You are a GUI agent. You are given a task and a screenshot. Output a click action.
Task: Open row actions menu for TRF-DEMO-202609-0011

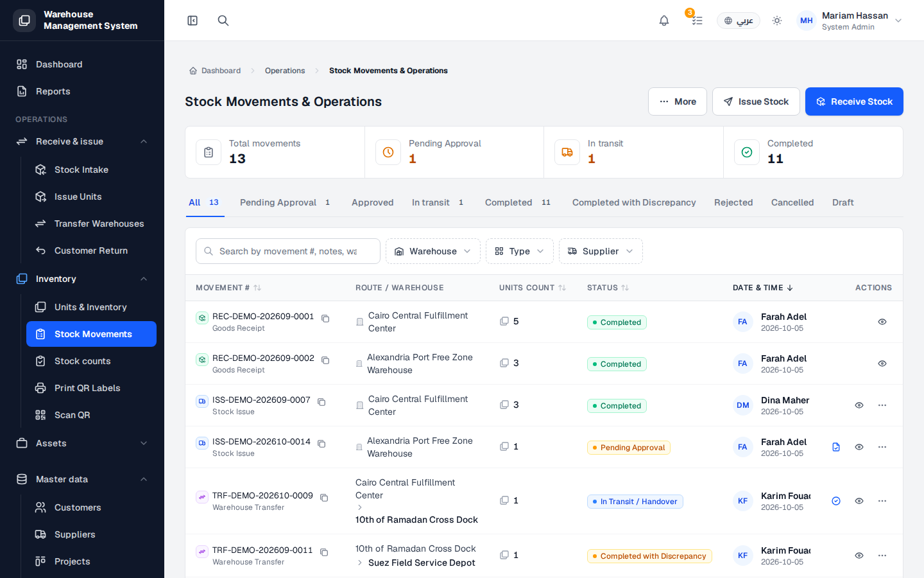point(882,556)
